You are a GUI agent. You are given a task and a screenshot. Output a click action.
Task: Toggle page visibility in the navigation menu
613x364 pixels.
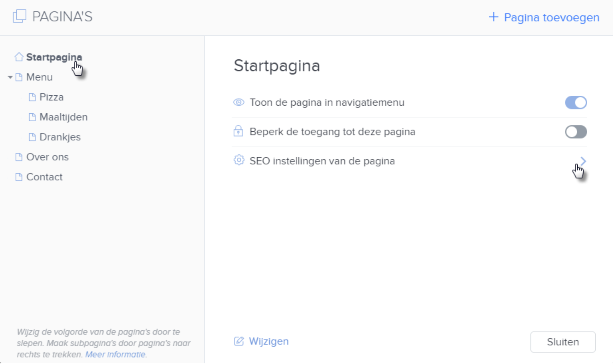(x=576, y=102)
